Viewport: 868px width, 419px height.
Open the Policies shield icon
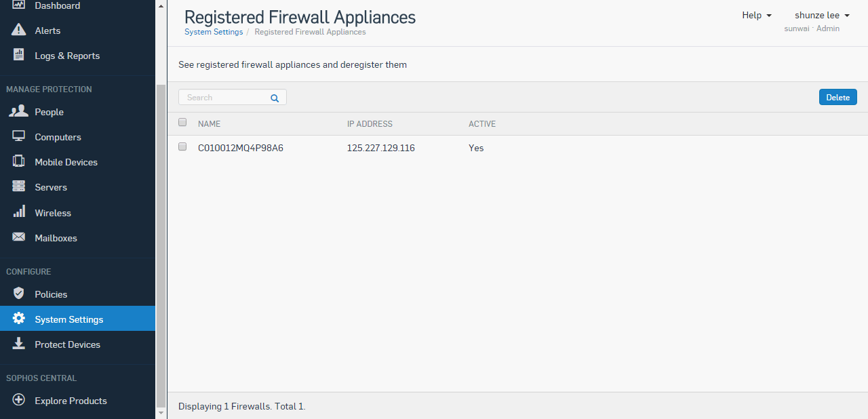[19, 294]
